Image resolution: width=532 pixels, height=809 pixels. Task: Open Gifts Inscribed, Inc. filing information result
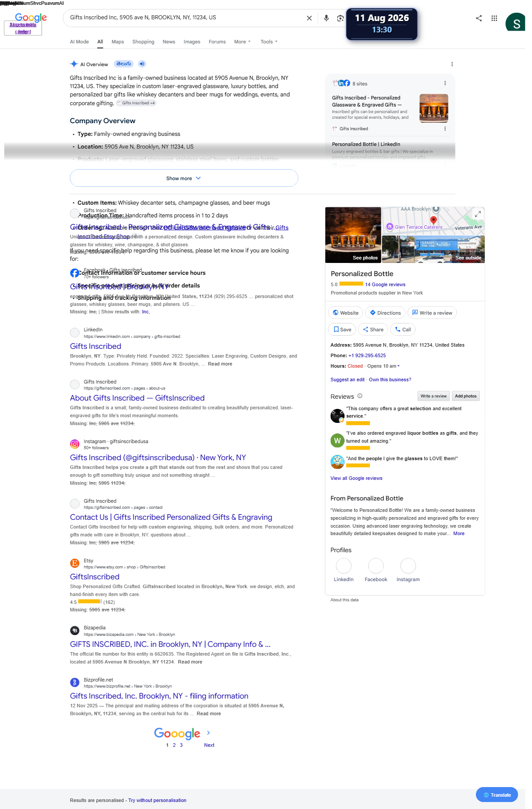point(159,695)
